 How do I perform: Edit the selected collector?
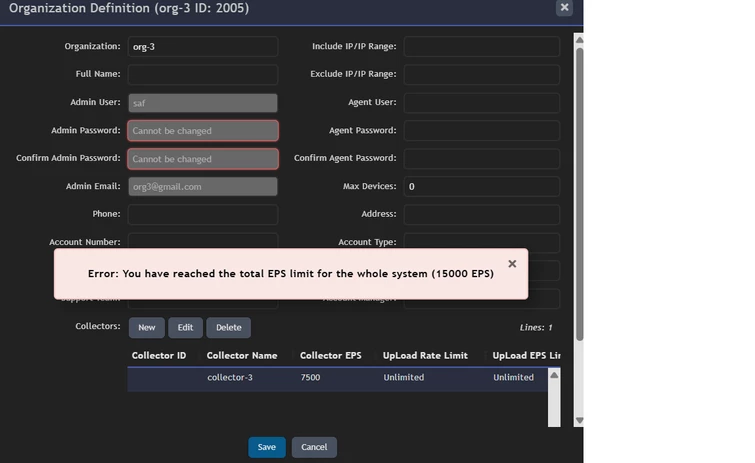[x=185, y=327]
